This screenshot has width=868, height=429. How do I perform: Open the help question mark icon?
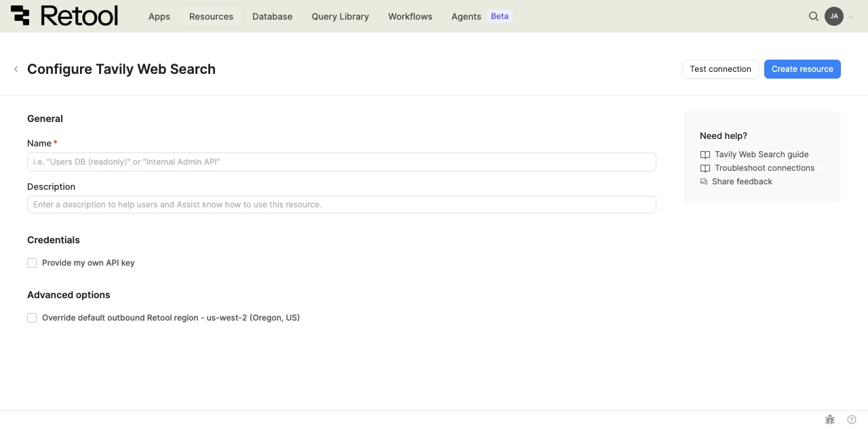click(x=852, y=420)
